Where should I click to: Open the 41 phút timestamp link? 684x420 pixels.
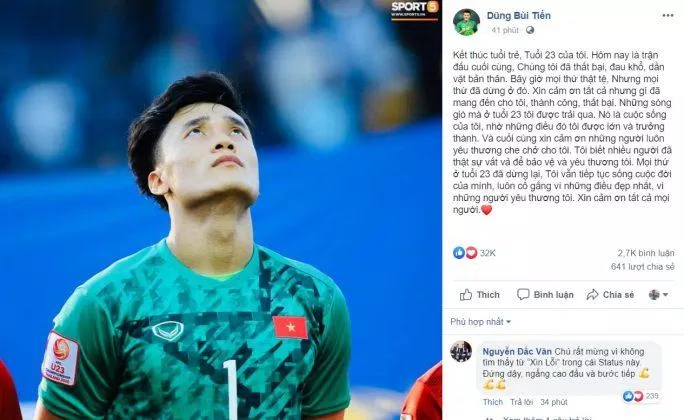(505, 30)
